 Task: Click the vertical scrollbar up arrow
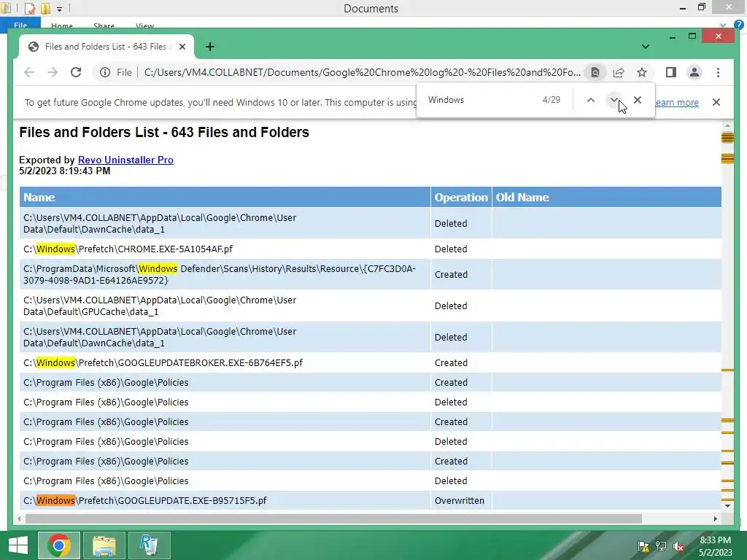tap(727, 125)
